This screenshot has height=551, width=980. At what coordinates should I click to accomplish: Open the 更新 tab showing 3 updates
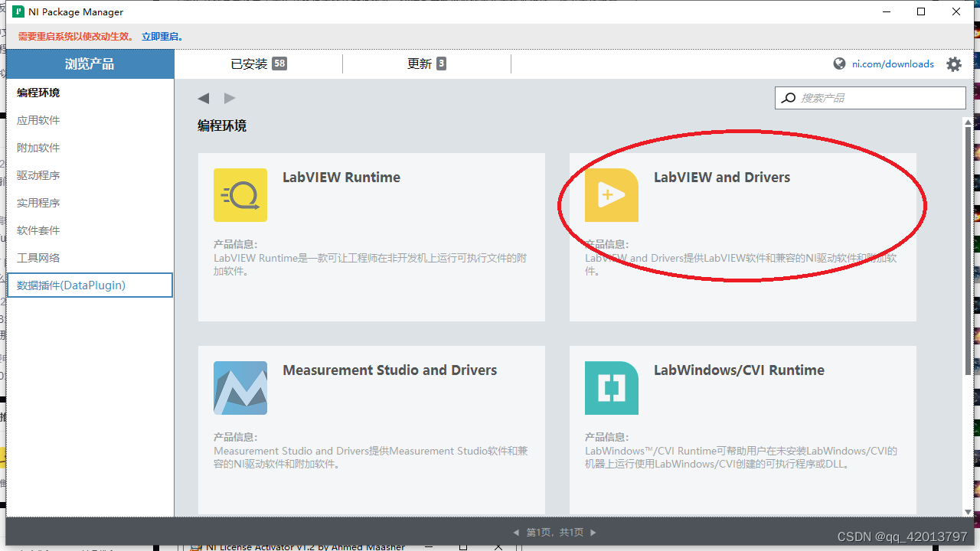pyautogui.click(x=426, y=64)
